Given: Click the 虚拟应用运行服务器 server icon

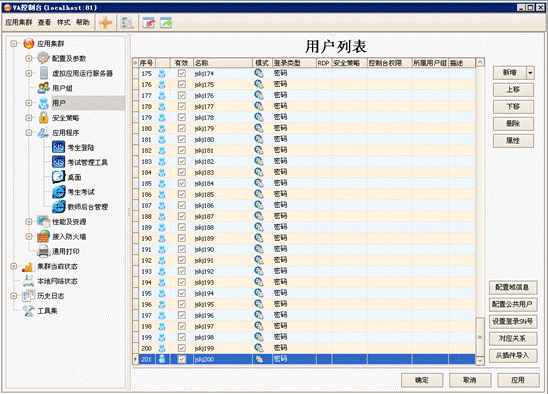Looking at the screenshot, I should (44, 73).
